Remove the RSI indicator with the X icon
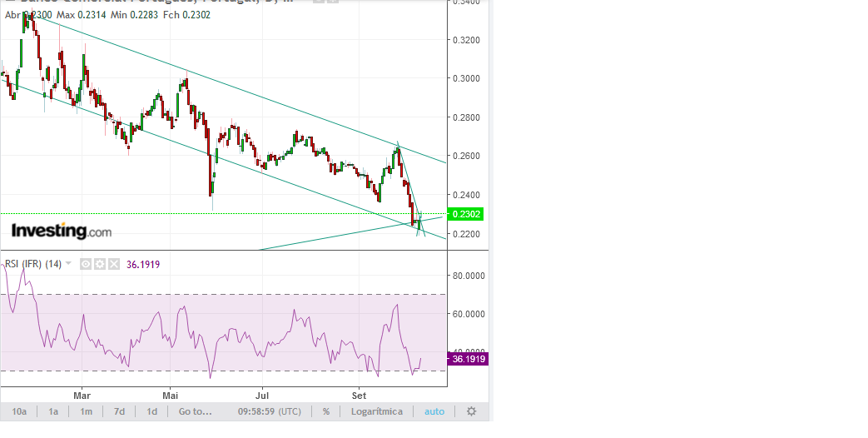This screenshot has height=438, width=868. tap(113, 264)
